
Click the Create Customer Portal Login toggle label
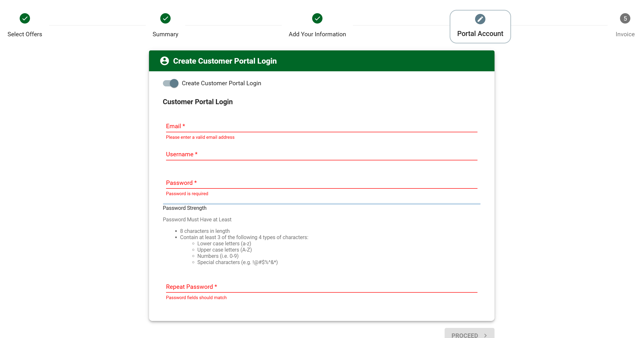point(221,83)
